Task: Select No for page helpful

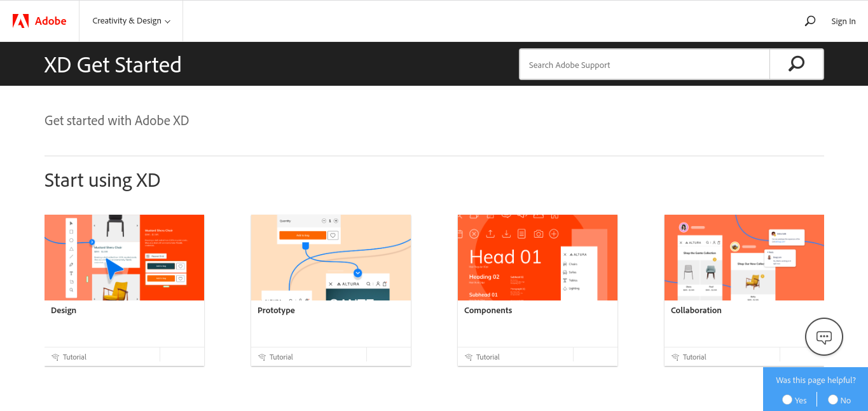Action: click(833, 400)
